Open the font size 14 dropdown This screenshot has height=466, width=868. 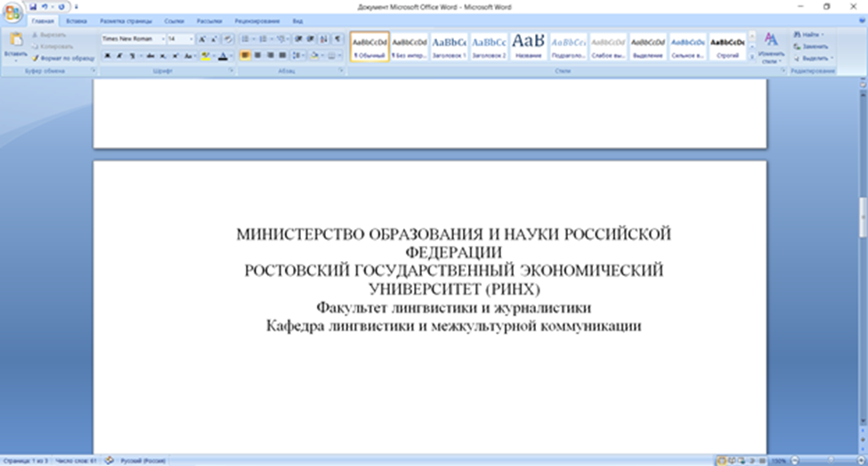pos(191,39)
